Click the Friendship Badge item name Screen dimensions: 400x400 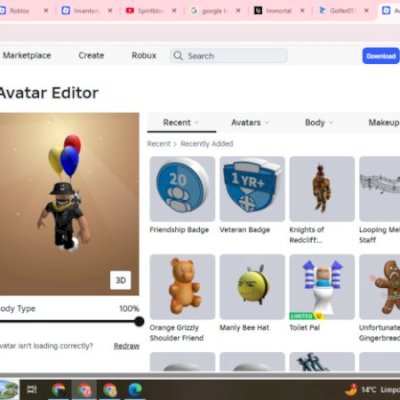tap(179, 230)
